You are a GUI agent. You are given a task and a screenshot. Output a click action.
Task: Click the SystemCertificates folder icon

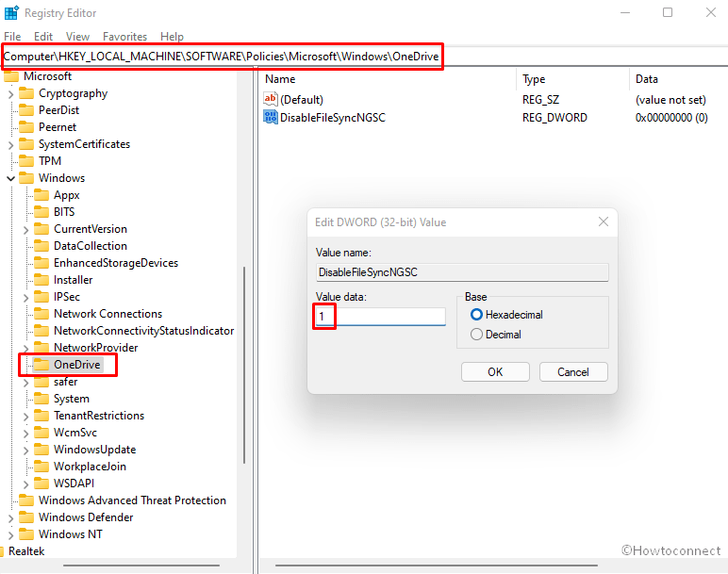pos(26,144)
